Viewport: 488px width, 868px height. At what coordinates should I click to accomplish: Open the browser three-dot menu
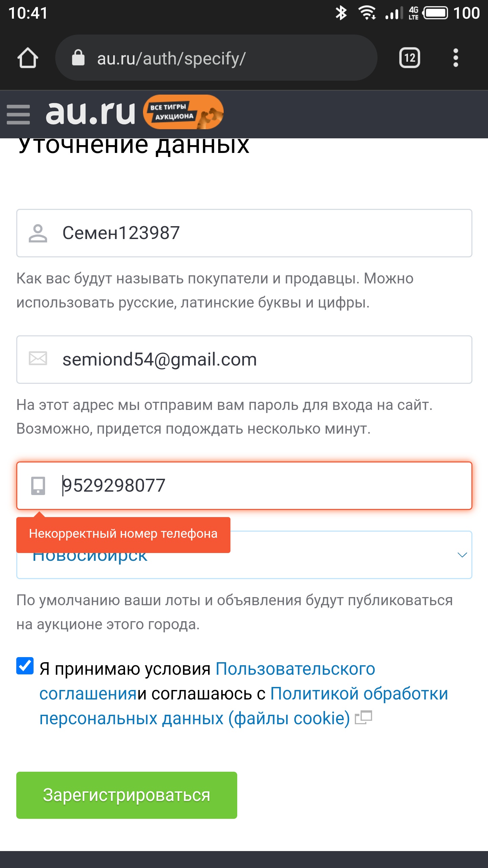tap(455, 58)
